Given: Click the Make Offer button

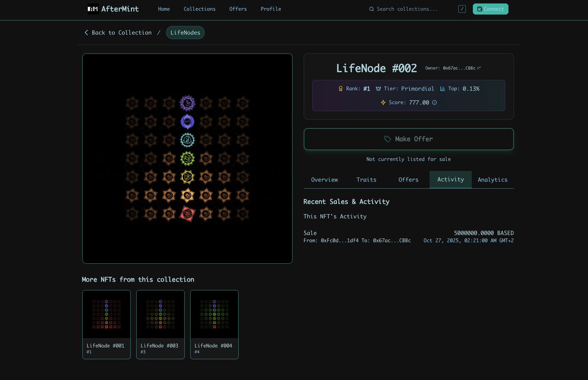Looking at the screenshot, I should coord(409,139).
